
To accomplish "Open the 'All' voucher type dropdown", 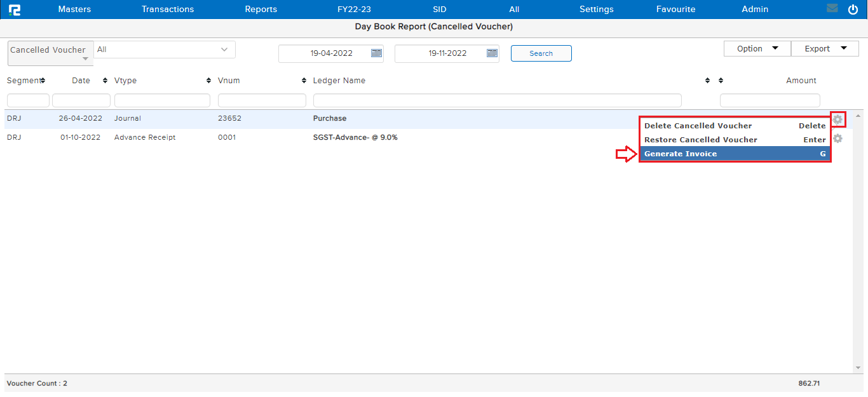I will (x=164, y=49).
